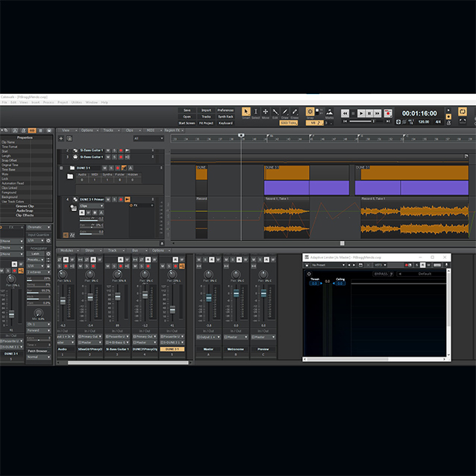Open the Clips dropdown on track 4
The width and height of the screenshot is (476, 476).
point(92,206)
